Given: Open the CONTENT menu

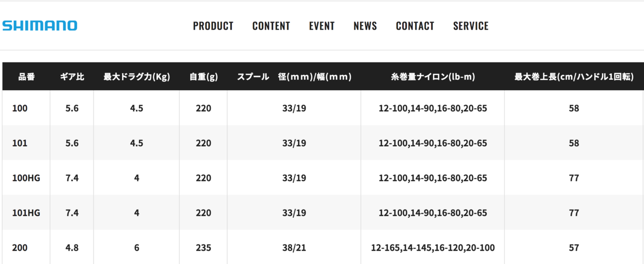Looking at the screenshot, I should (x=271, y=26).
